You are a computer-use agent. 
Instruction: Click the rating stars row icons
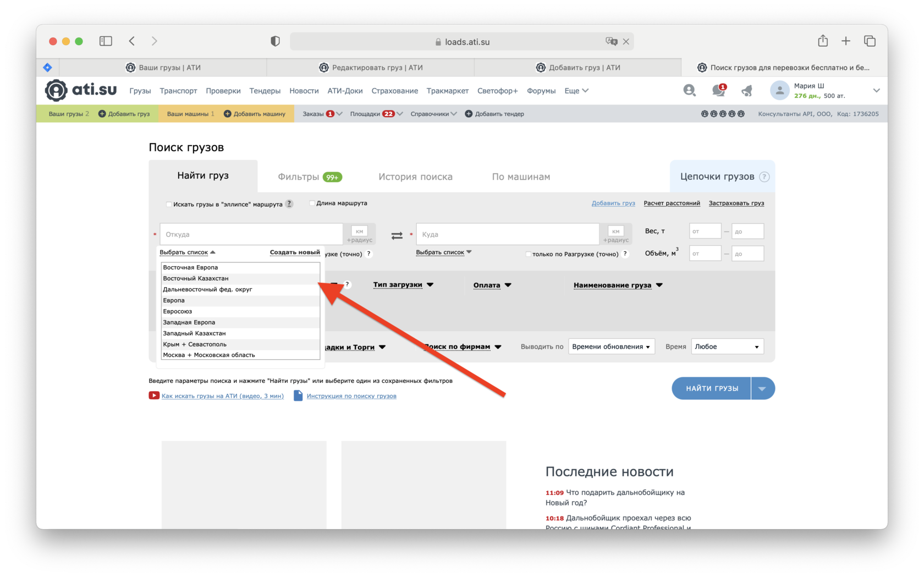723,114
